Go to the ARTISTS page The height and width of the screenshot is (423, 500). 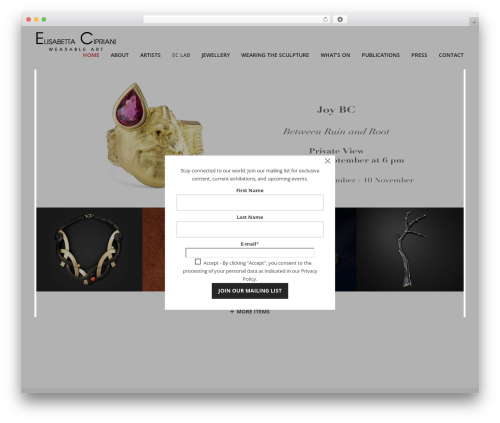pyautogui.click(x=150, y=55)
